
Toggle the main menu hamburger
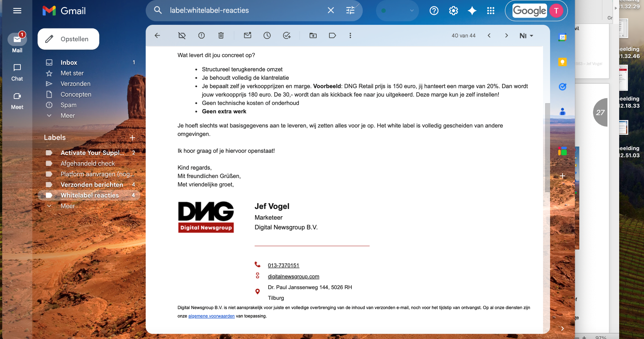point(17,11)
